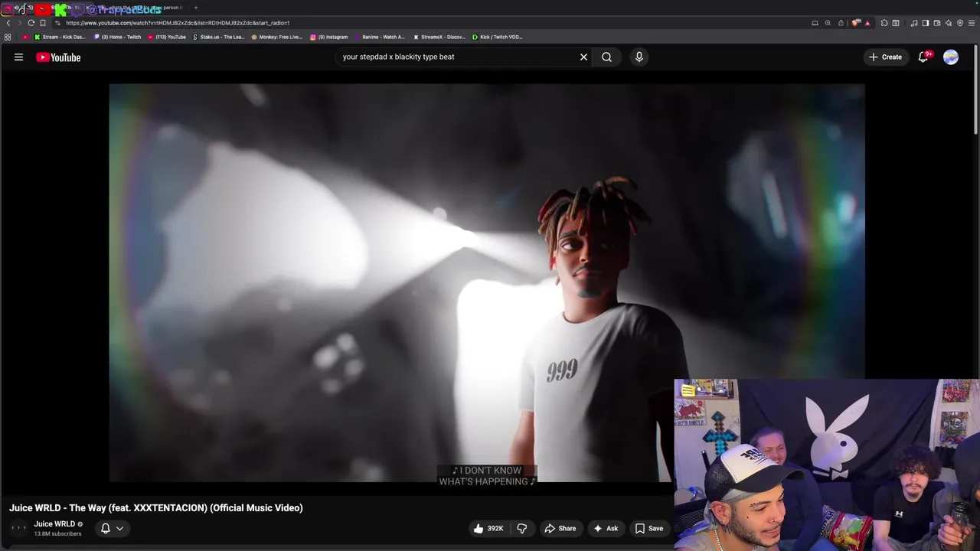Share this video
This screenshot has height=551, width=980.
coord(560,528)
